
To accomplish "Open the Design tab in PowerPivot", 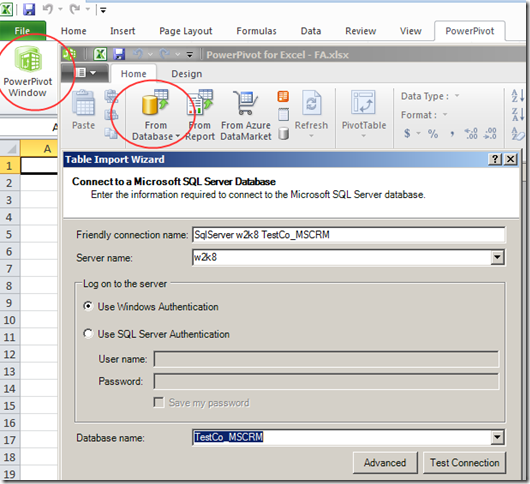I will point(187,74).
